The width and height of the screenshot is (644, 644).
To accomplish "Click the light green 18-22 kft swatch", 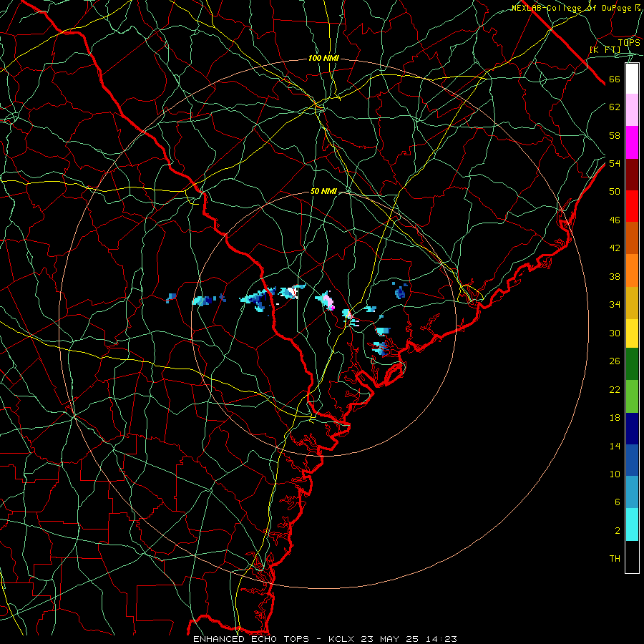I will click(632, 396).
